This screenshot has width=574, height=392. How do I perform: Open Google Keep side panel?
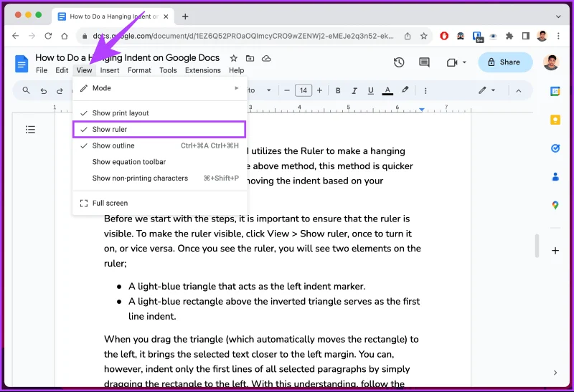point(555,120)
